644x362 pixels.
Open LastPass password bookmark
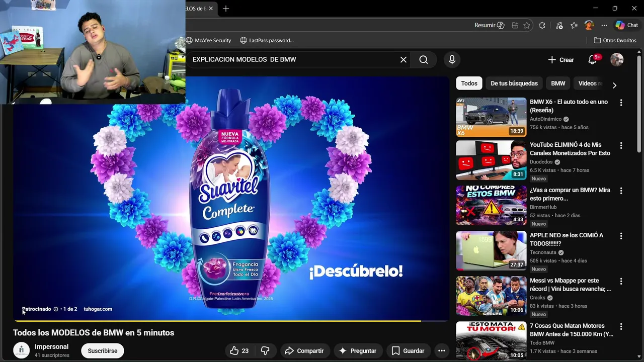[x=267, y=40]
